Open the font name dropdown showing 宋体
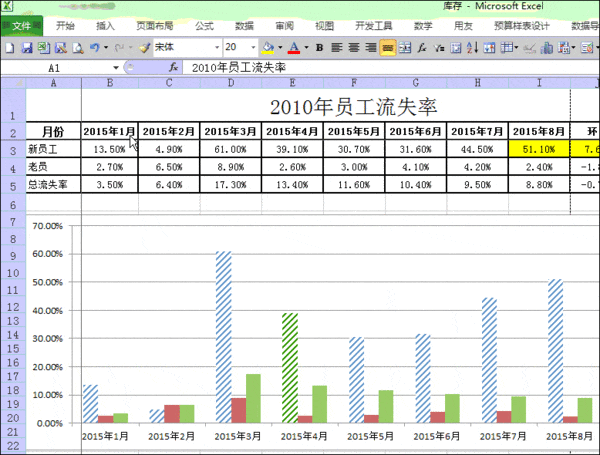The height and width of the screenshot is (455, 600). pyautogui.click(x=217, y=48)
